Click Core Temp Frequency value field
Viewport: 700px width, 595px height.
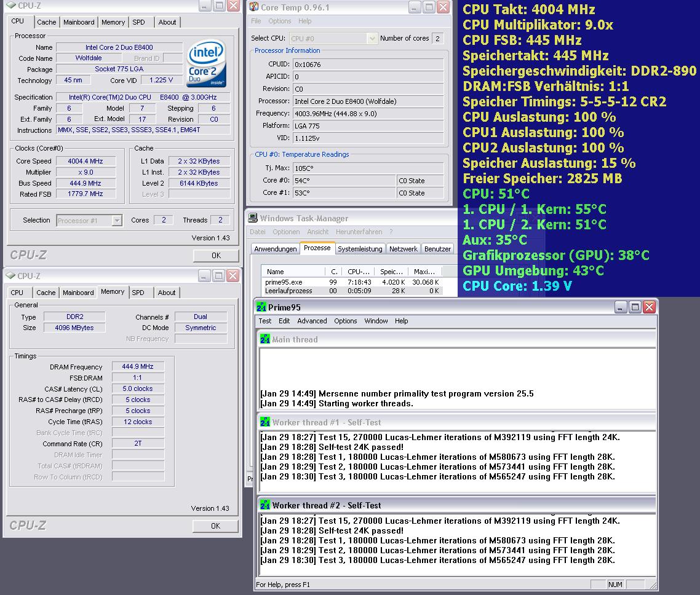click(x=368, y=114)
